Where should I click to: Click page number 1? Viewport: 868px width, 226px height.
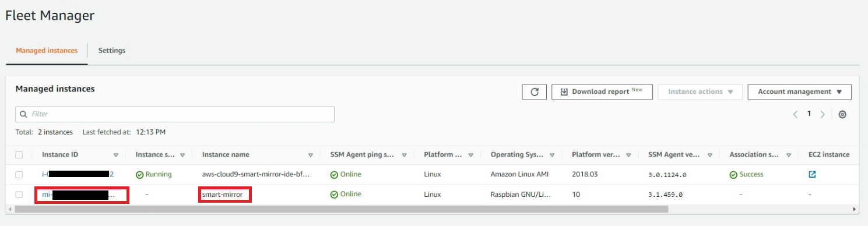[x=809, y=114]
